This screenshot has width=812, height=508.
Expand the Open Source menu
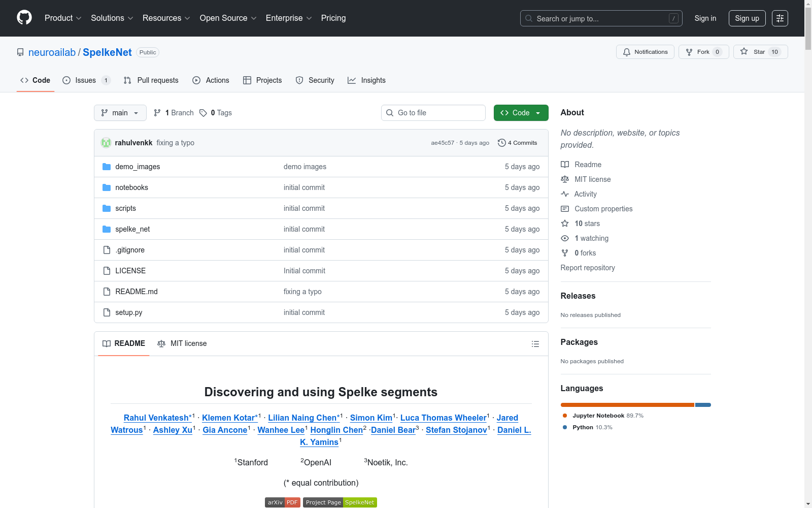click(228, 18)
